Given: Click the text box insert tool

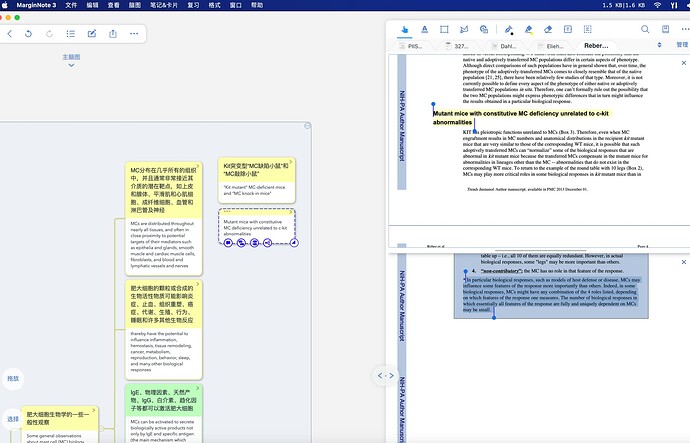Looking at the screenshot, I should click(x=568, y=29).
